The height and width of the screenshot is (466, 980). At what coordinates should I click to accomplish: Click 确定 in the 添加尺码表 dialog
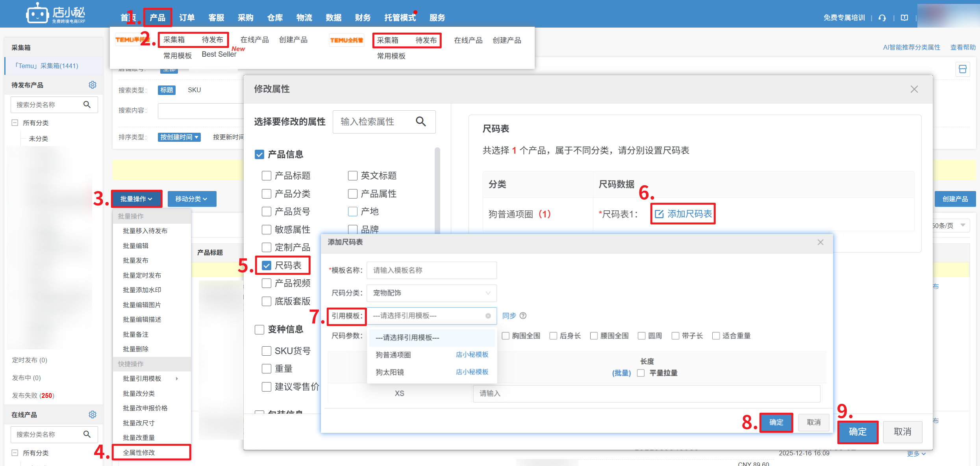click(776, 422)
